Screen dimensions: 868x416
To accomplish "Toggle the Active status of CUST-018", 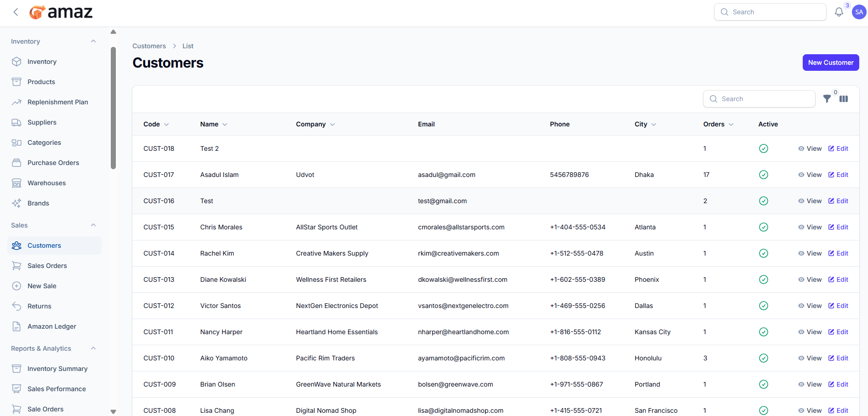I will [764, 148].
